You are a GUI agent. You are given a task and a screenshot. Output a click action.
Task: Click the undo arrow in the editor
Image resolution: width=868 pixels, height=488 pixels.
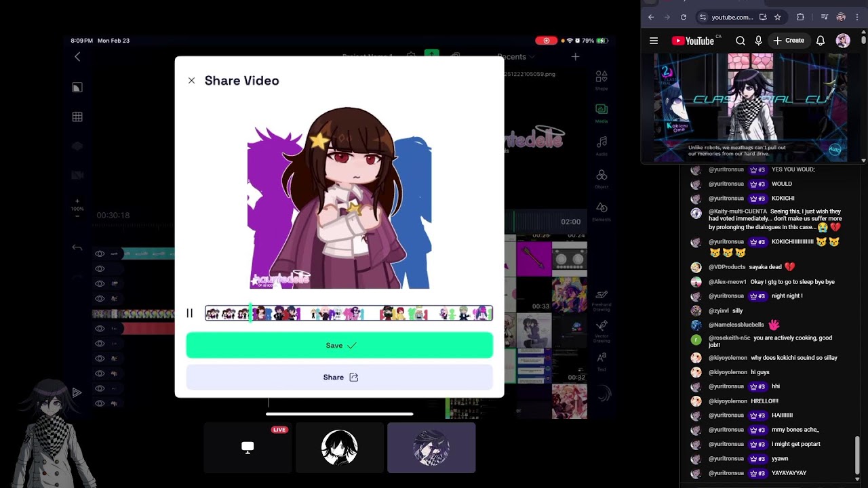tap(77, 248)
